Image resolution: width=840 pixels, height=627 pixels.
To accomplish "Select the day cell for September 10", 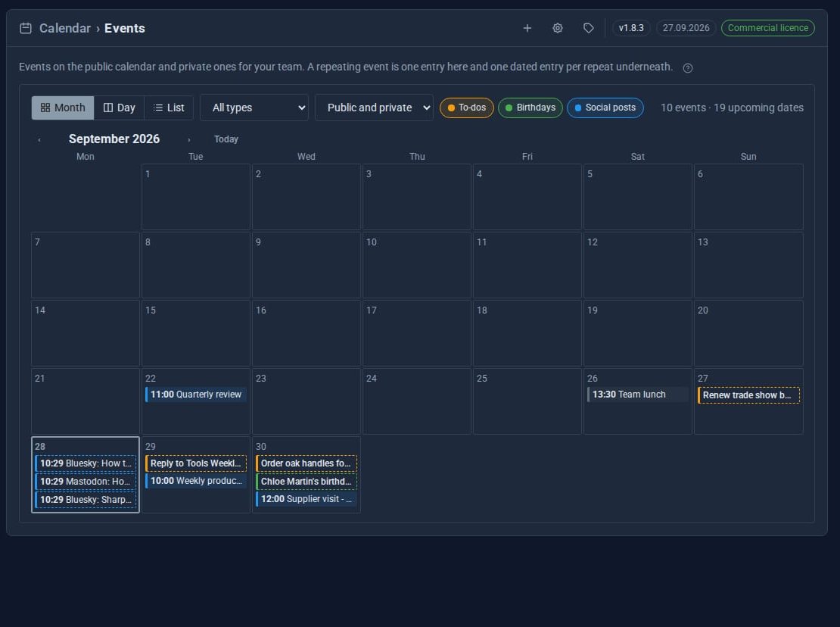I will 417,265.
